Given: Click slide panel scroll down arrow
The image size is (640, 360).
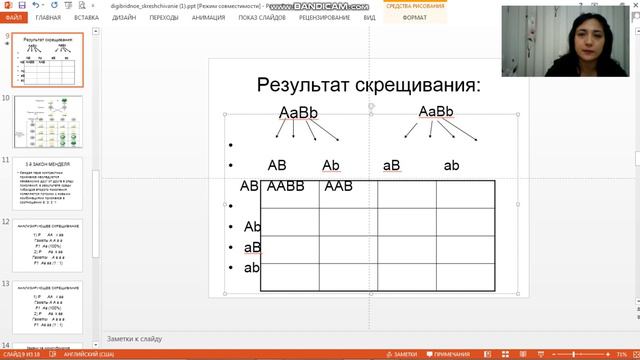Looking at the screenshot, I should click(x=96, y=345).
